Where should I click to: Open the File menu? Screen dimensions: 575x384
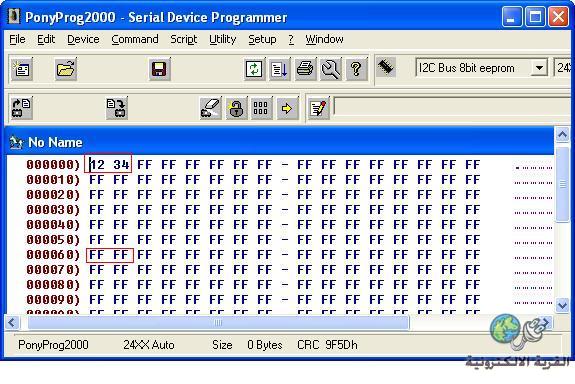pos(17,39)
